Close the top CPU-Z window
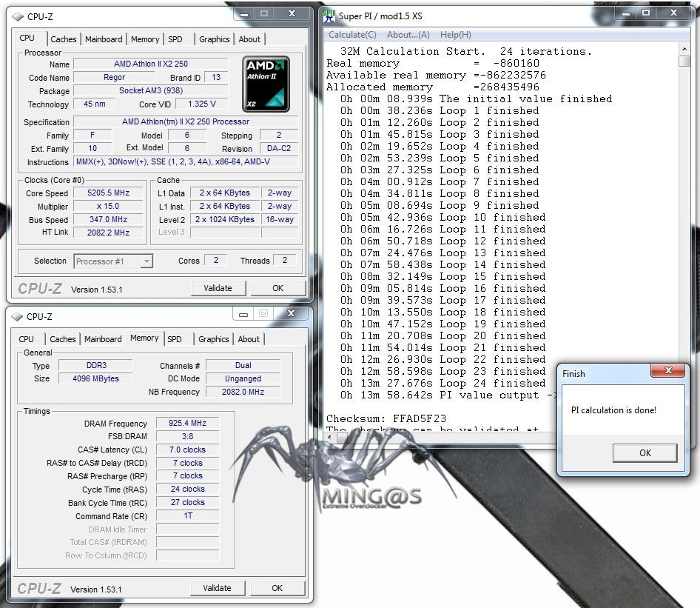This screenshot has height=608, width=700. coord(292,14)
